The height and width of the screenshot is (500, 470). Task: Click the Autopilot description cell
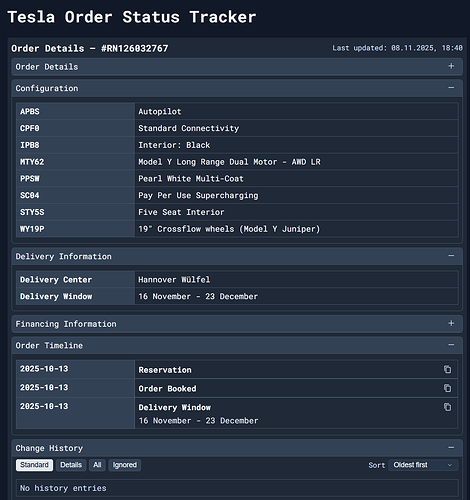coord(296,111)
